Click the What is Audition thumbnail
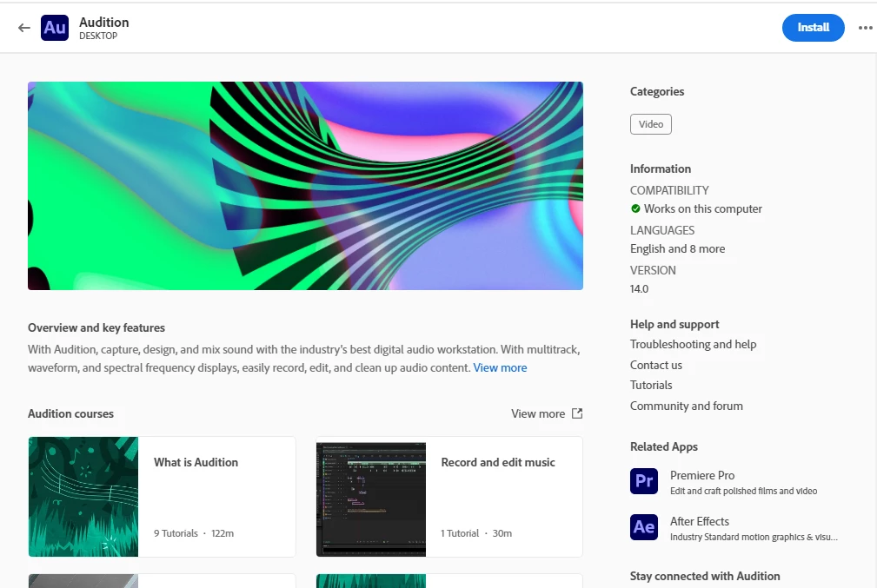The width and height of the screenshot is (877, 588). [x=83, y=496]
